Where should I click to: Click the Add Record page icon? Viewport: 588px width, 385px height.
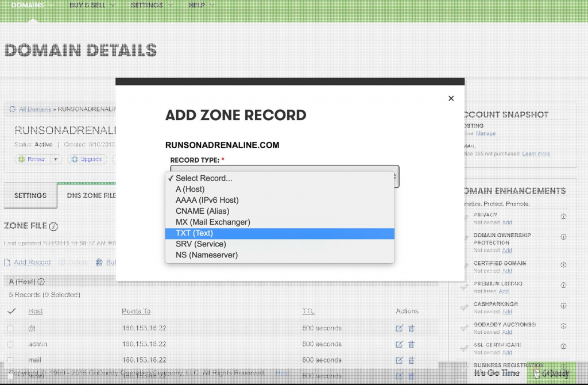[7, 262]
